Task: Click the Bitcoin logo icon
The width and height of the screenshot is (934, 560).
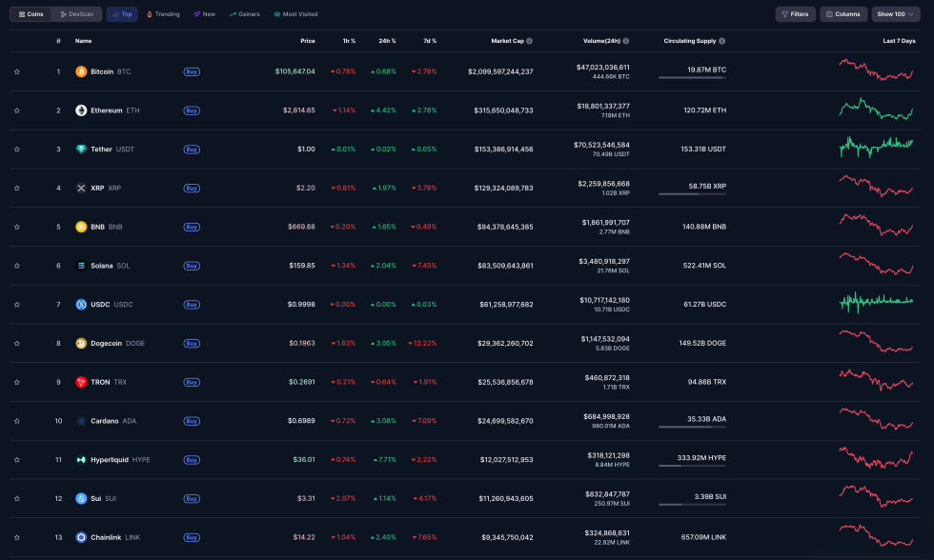Action: [x=81, y=71]
